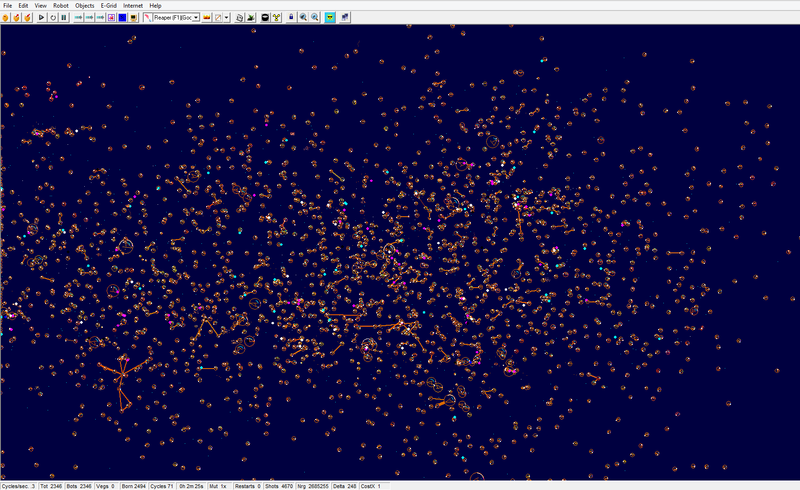This screenshot has height=490, width=800.
Task: Click the middle of three orange toolbar icons
Action: click(16, 17)
